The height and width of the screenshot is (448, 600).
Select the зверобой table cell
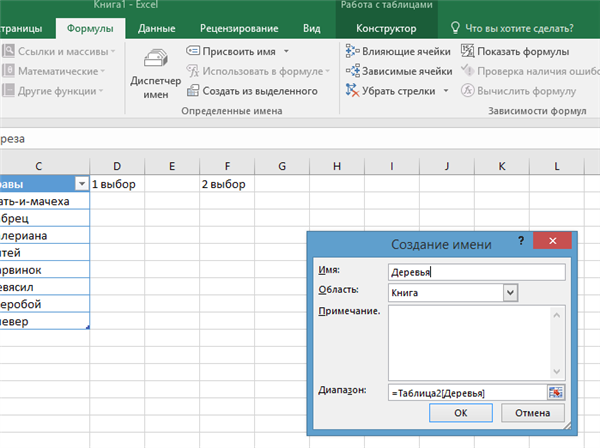tap(44, 304)
